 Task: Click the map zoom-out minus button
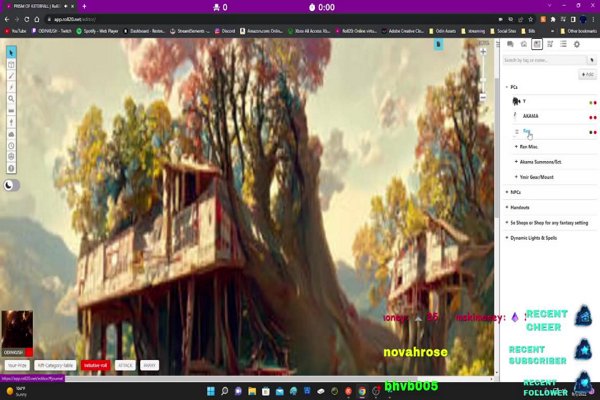(x=483, y=97)
